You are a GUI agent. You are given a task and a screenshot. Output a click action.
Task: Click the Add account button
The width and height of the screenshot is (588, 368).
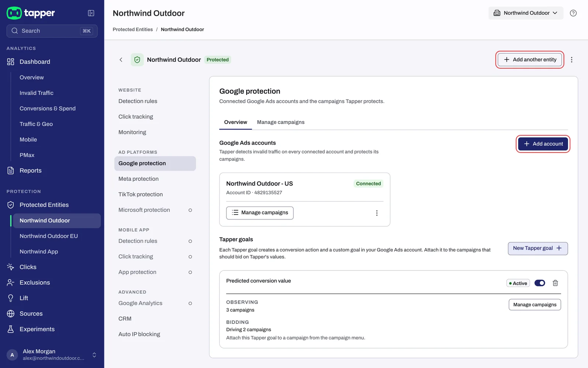click(543, 144)
